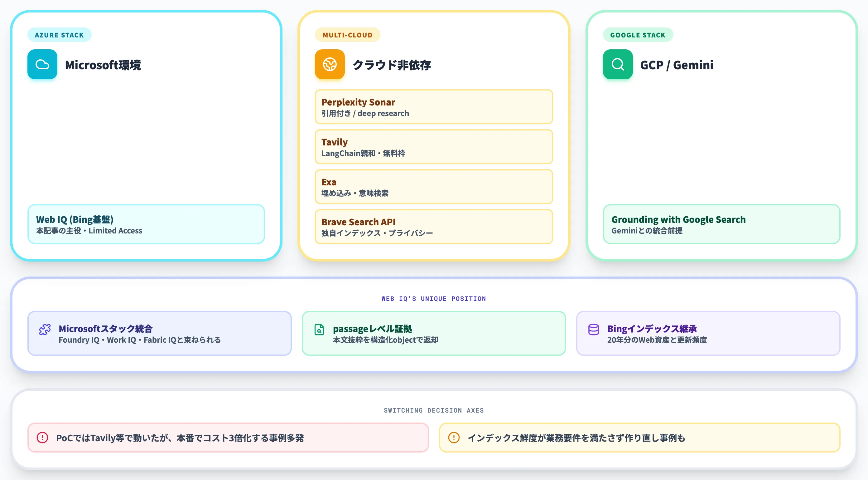868x480 pixels.
Task: Click the WEB IQ'S UNIQUE POSITION label
Action: coord(434,299)
